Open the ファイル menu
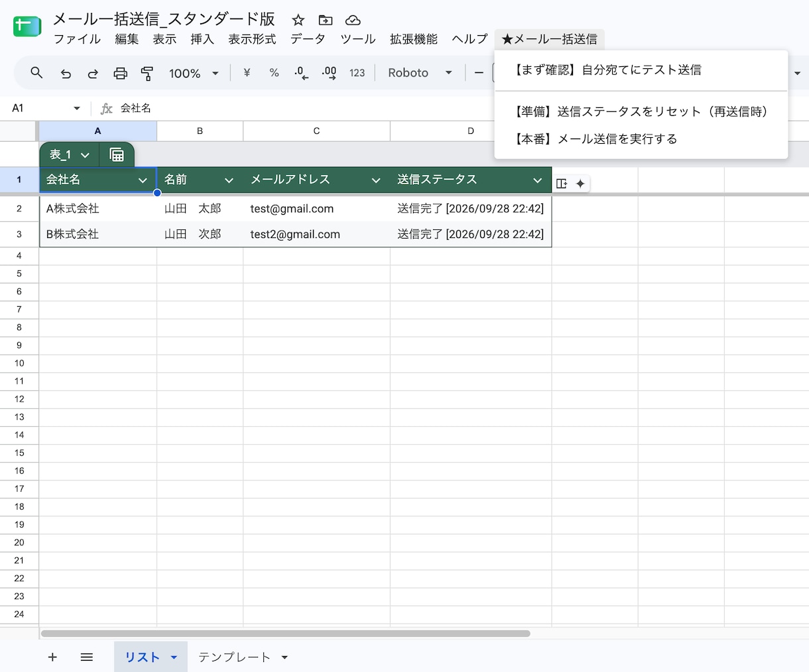The height and width of the screenshot is (672, 809). (x=77, y=39)
